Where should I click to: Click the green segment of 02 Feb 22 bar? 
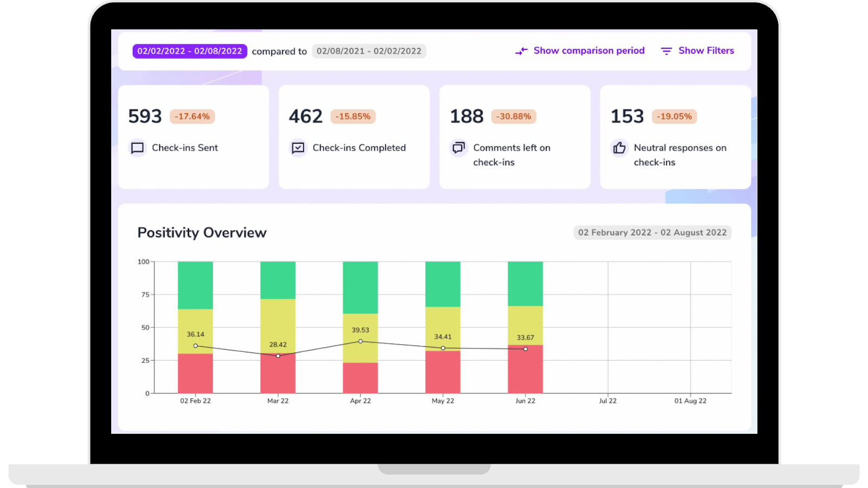point(195,285)
